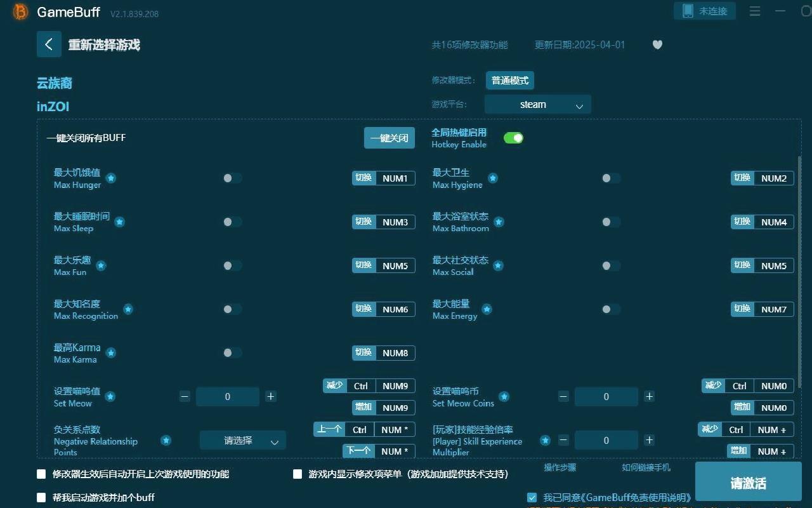Screen dimensions: 812x508
Task: Click one-key close all BUFF button
Action: point(390,138)
